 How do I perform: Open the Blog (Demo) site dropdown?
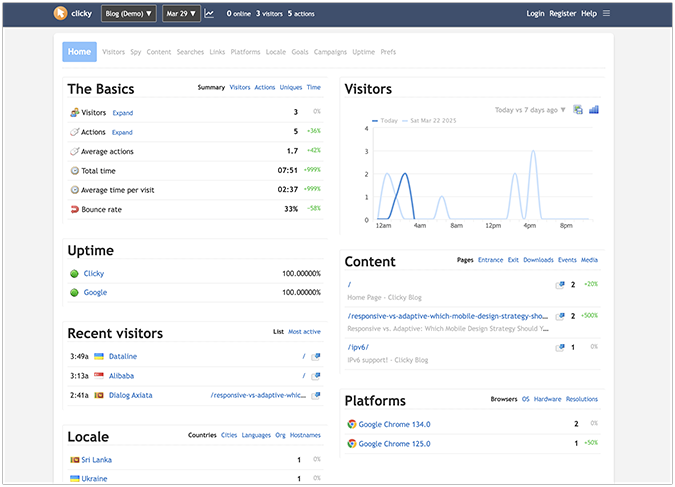pos(129,13)
